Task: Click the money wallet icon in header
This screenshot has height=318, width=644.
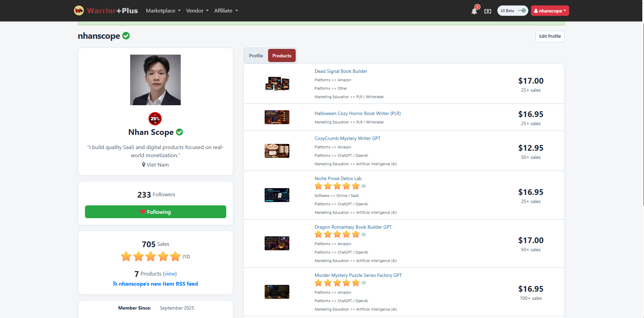Action: click(488, 11)
